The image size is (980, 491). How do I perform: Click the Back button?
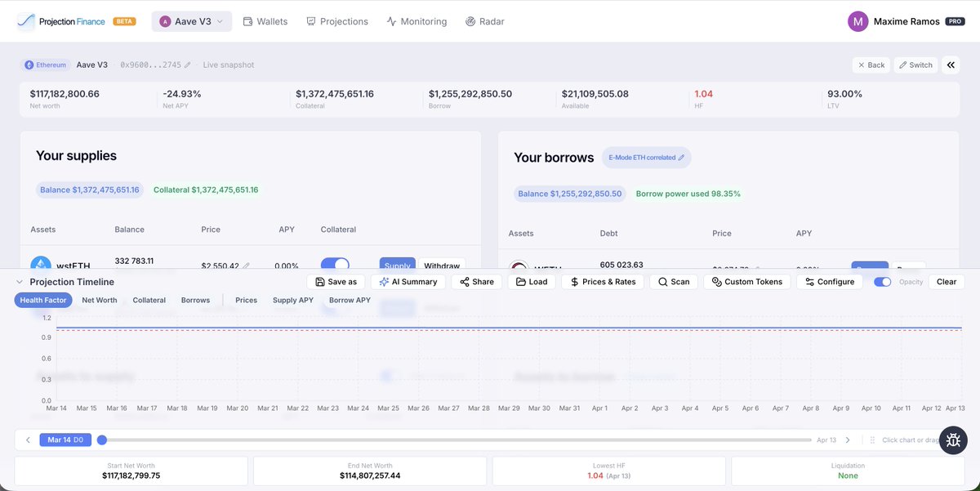pyautogui.click(x=871, y=65)
